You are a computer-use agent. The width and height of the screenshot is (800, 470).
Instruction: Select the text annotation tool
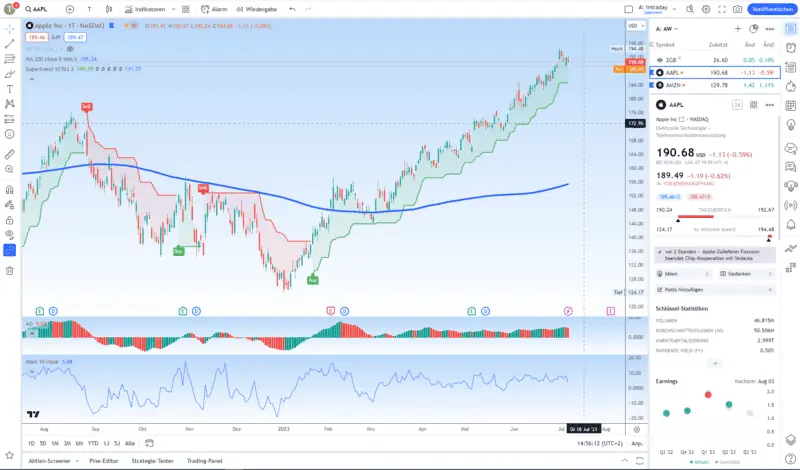(x=10, y=89)
